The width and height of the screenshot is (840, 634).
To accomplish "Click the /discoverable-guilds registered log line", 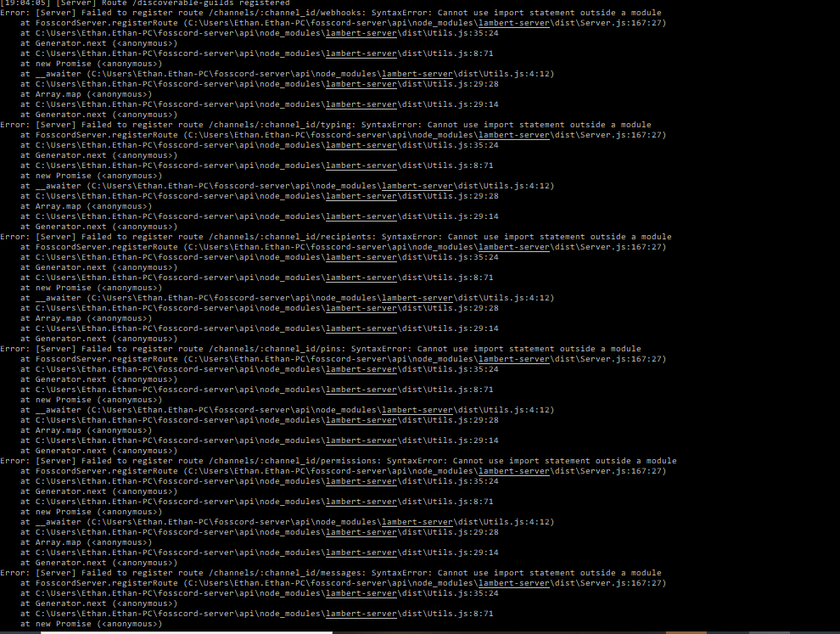I will click(x=144, y=3).
